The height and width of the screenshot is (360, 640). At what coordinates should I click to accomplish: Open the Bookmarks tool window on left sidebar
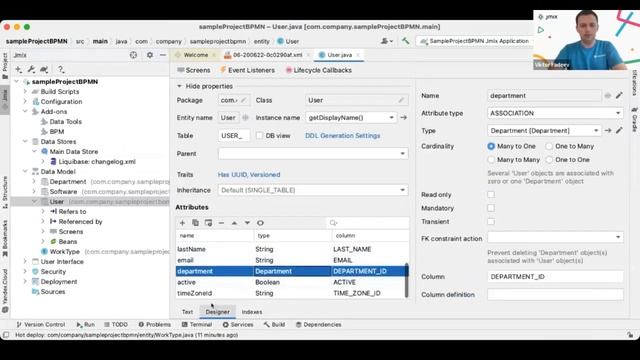coord(5,238)
